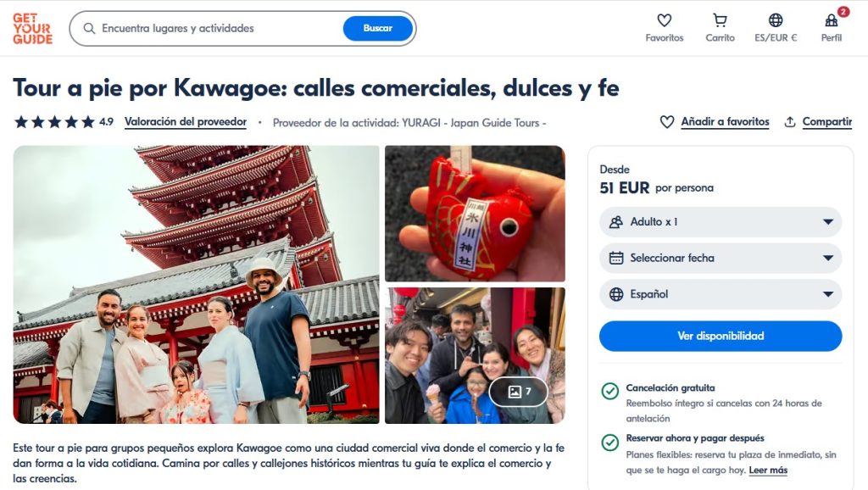
Task: Open the red fish charm photo thumbnail
Action: pyautogui.click(x=475, y=214)
